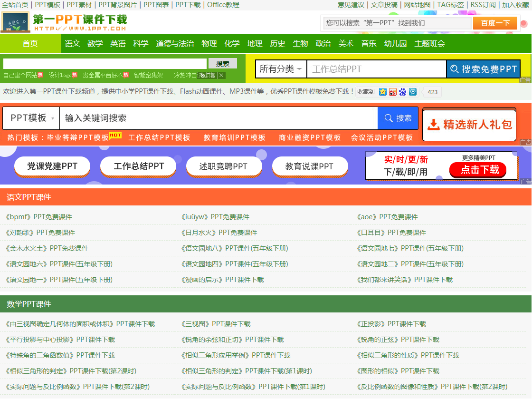This screenshot has width=532, height=399.
Task: Click the 毕业答辩PPT模板 hot link
Action: 78,137
